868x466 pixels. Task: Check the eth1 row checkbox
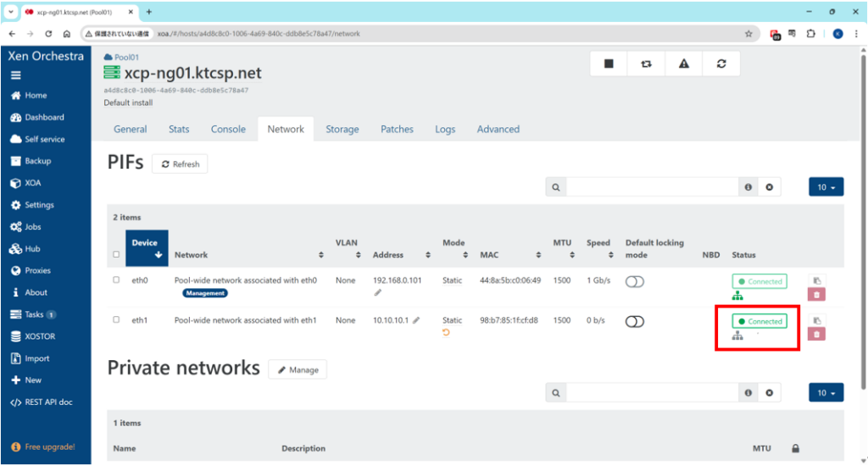[x=116, y=320]
